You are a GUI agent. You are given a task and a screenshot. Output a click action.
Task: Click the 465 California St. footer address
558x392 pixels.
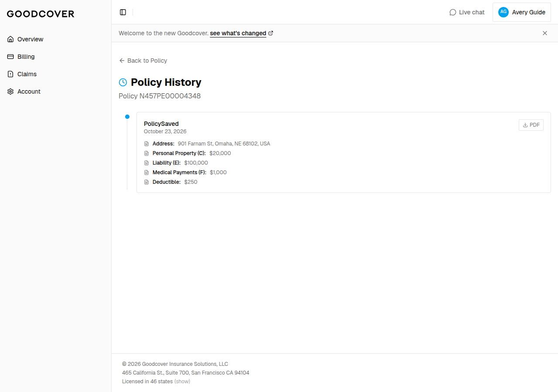point(186,373)
